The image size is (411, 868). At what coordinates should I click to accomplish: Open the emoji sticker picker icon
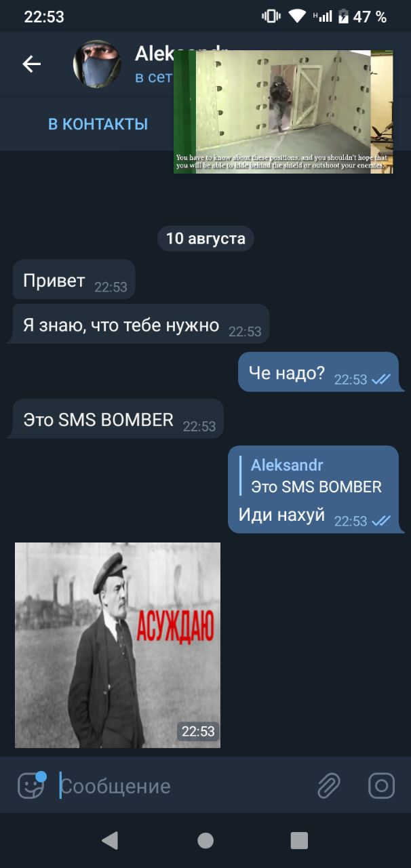[x=31, y=786]
